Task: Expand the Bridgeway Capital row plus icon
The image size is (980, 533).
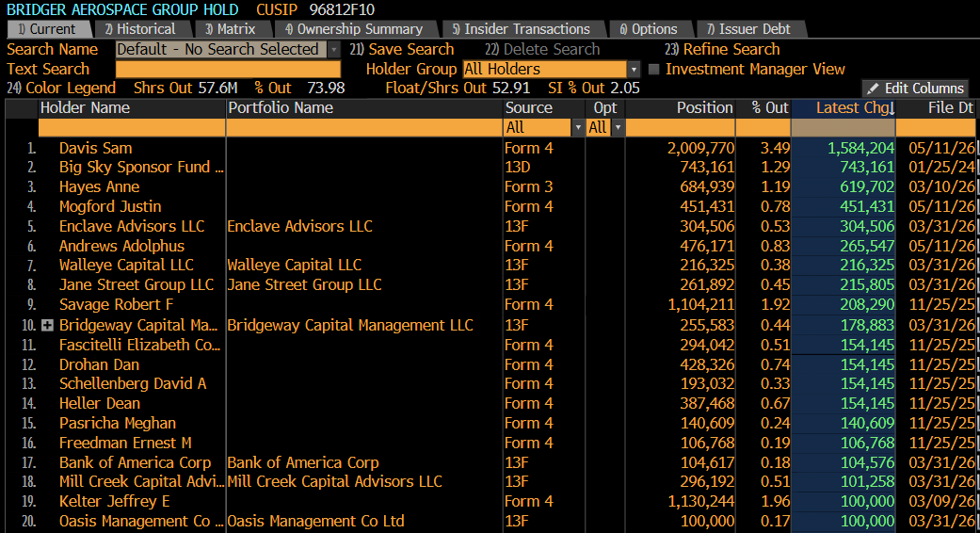Action: (47, 325)
